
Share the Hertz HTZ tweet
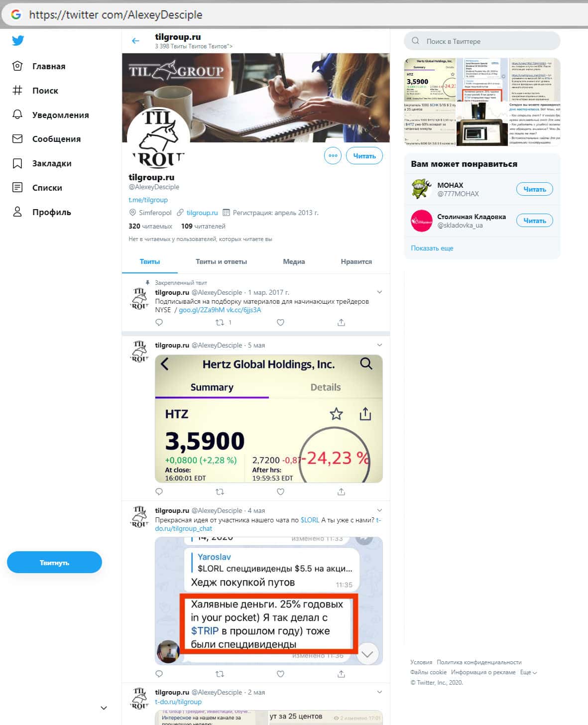(x=341, y=492)
